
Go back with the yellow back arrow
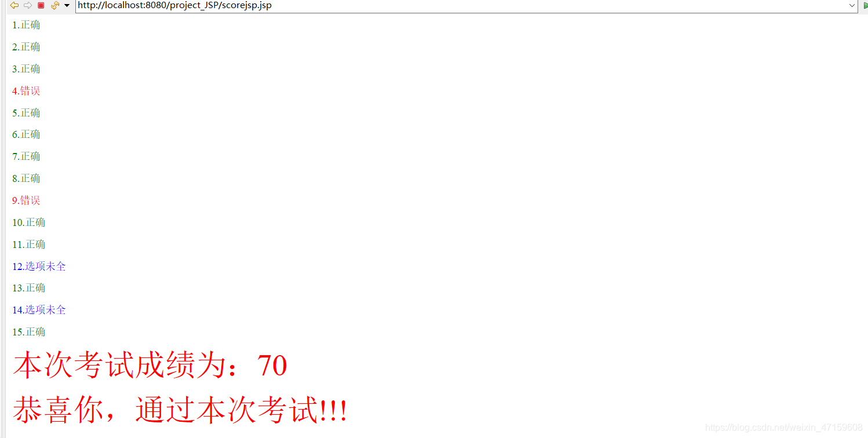click(x=14, y=5)
